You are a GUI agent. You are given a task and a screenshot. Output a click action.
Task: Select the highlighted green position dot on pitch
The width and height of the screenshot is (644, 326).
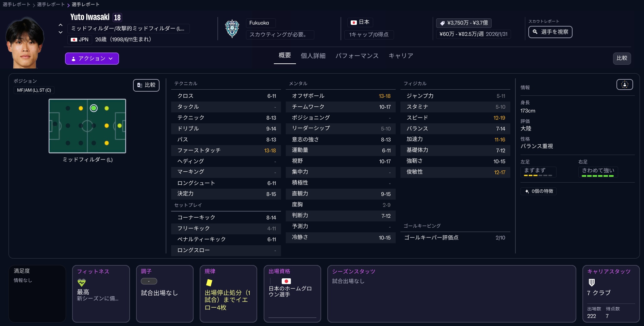point(94,108)
